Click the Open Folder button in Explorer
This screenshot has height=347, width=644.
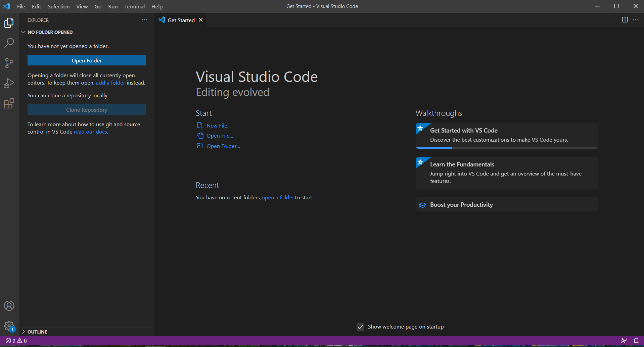[87, 60]
